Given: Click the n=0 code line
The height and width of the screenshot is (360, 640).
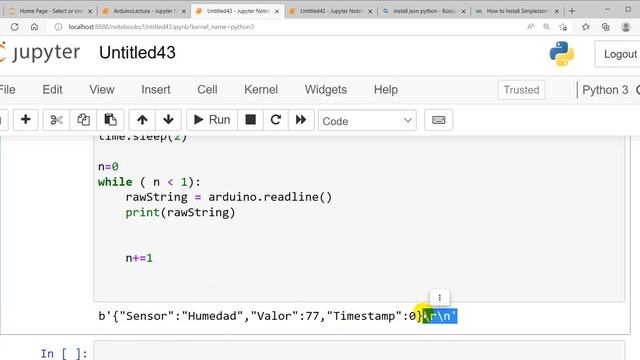Looking at the screenshot, I should click(x=108, y=167).
